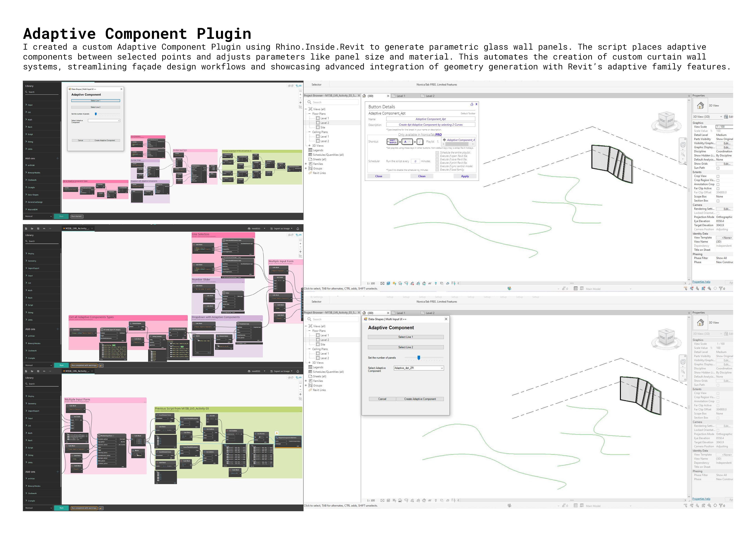This screenshot has width=756, height=534.
Task: Click the Description field in Button Details
Action: [430, 125]
